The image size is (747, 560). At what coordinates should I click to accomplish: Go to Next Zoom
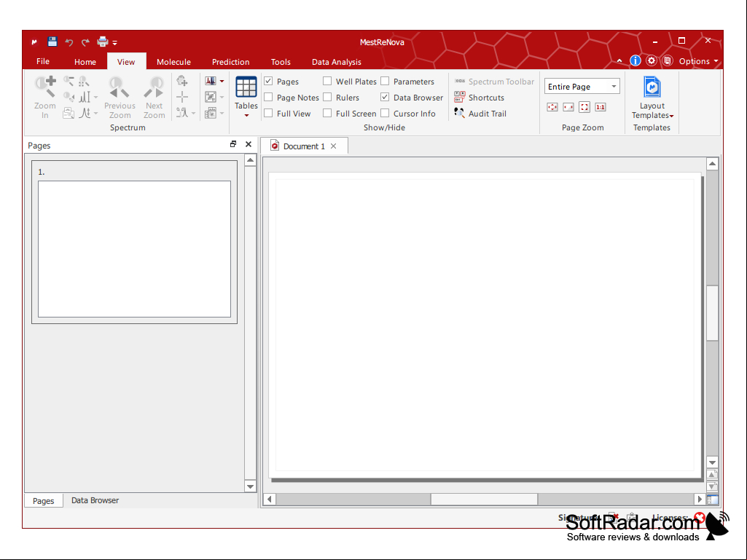(154, 97)
